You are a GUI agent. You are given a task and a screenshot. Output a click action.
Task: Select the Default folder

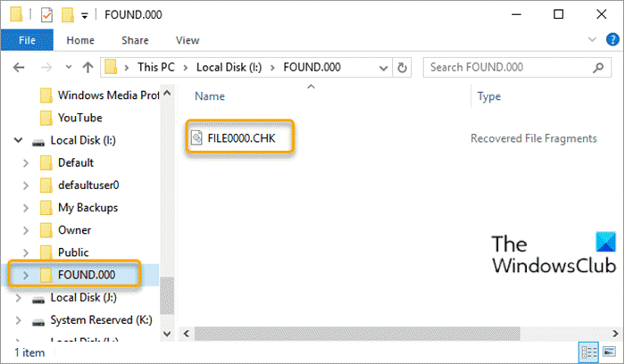67,163
